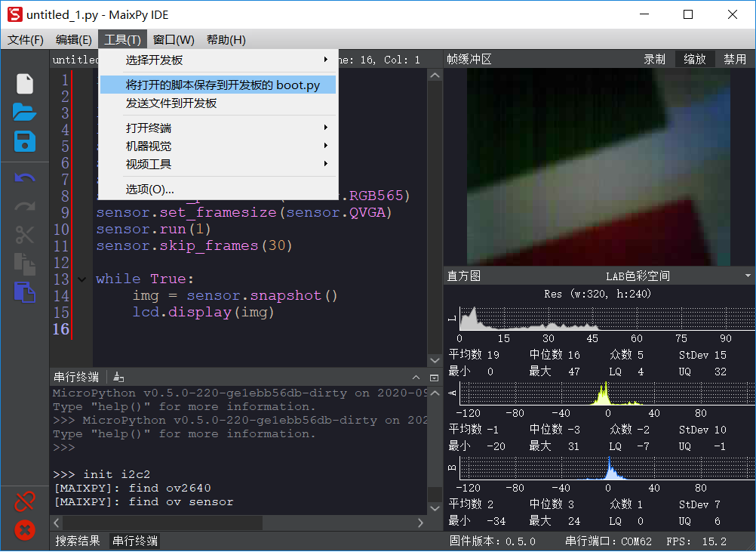Click line number 16 in gutter
The width and height of the screenshot is (756, 552).
61,329
